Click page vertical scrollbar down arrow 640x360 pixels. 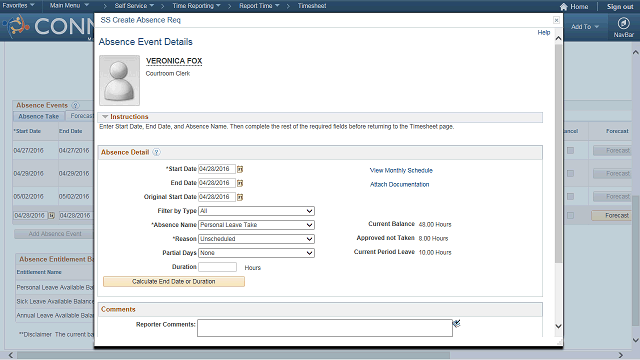click(x=636, y=340)
